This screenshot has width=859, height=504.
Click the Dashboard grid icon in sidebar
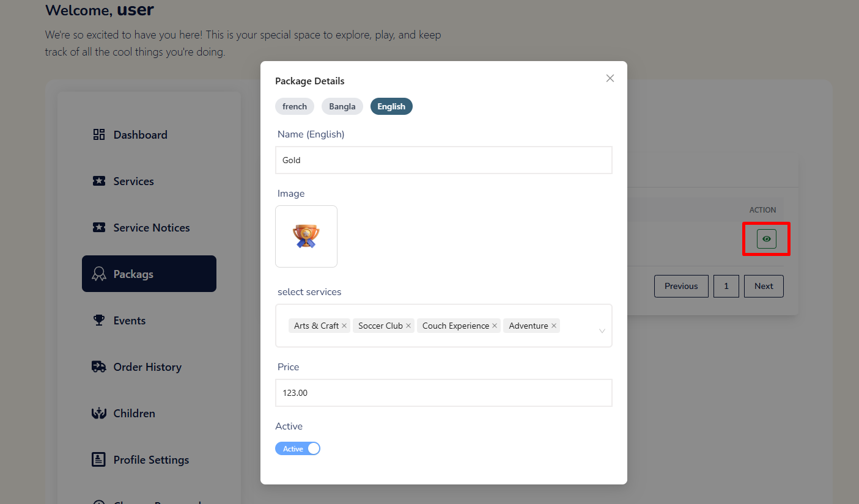[x=99, y=134]
